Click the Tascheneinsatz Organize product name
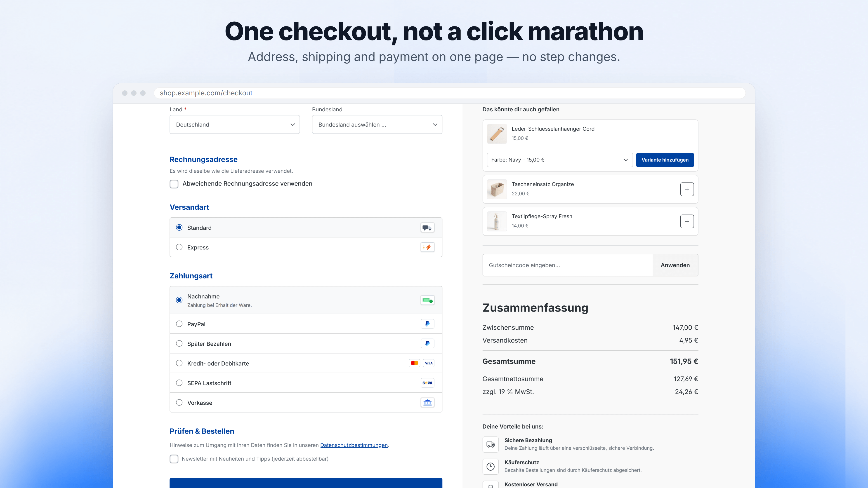 click(542, 184)
